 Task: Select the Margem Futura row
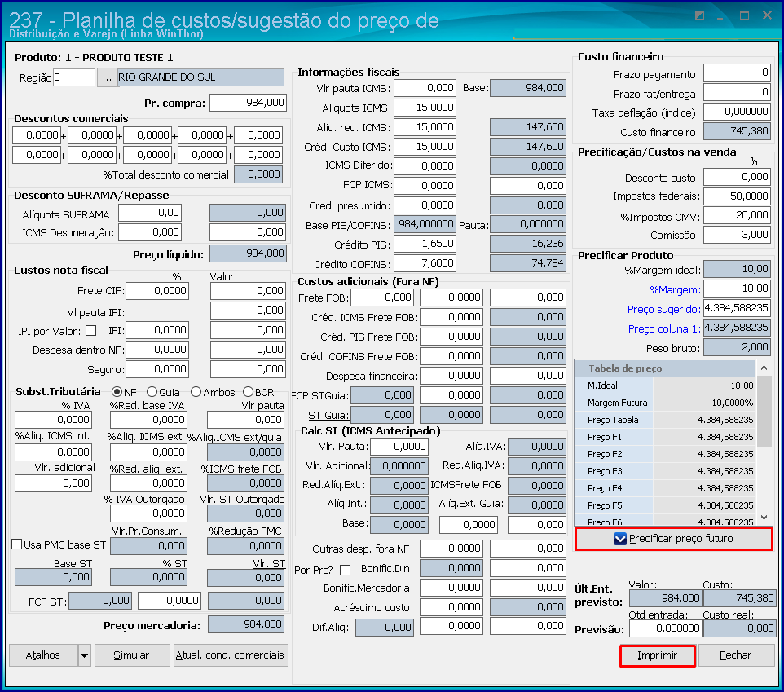[x=666, y=403]
